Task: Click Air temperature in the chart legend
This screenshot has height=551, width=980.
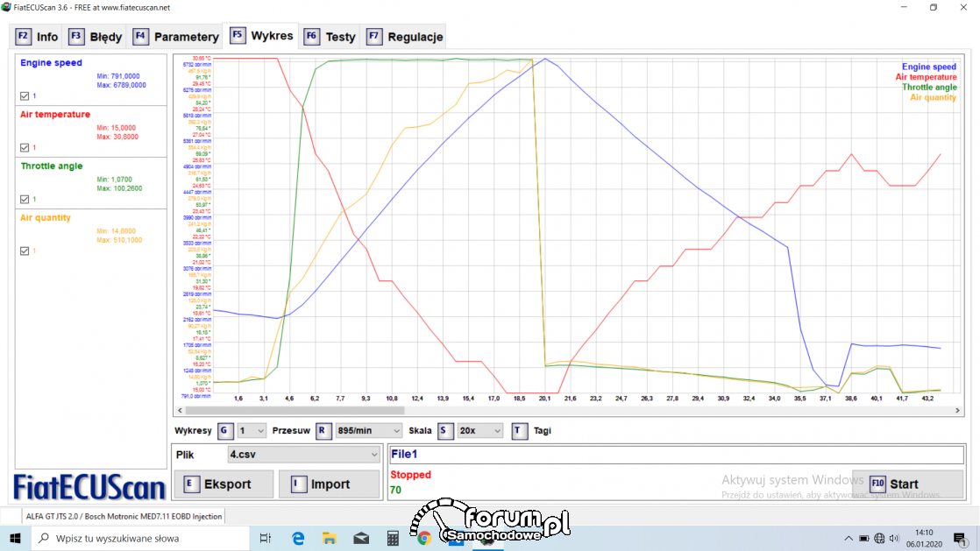Action: (x=926, y=77)
